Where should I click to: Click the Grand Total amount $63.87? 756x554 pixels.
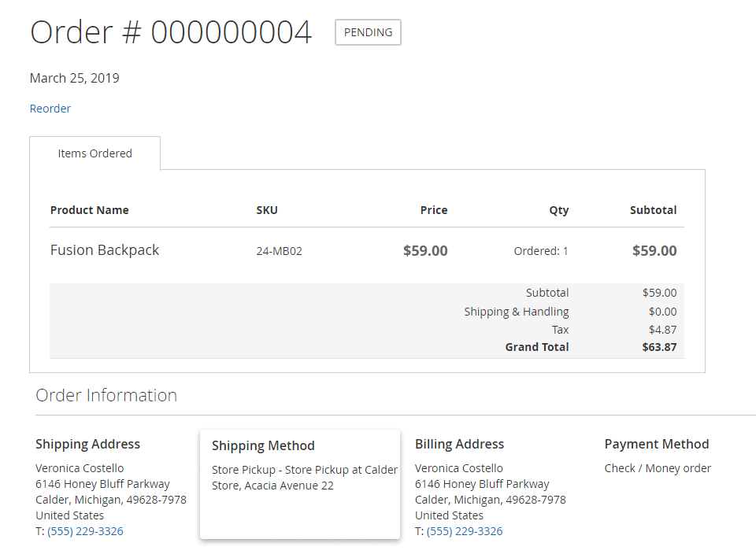pos(659,347)
